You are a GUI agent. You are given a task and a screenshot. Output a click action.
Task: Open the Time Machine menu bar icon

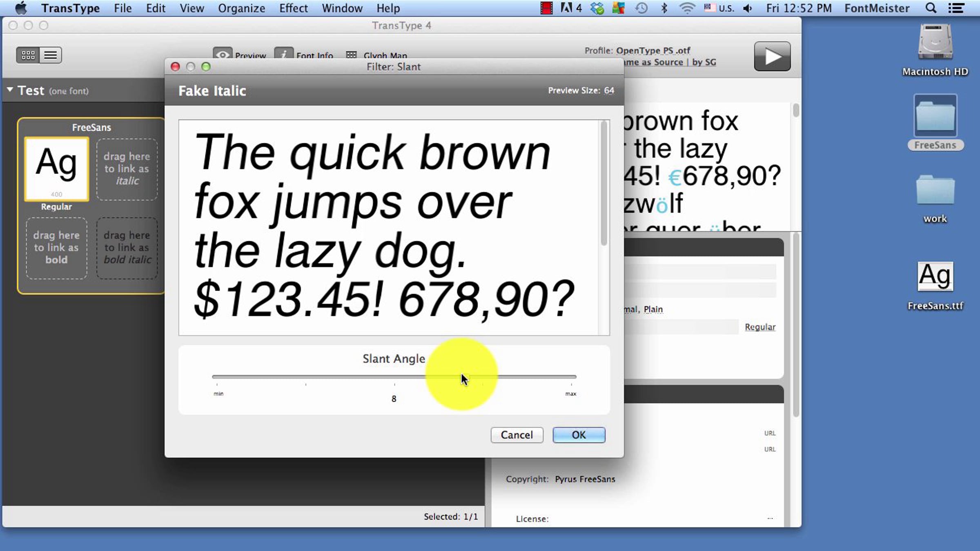coord(641,8)
